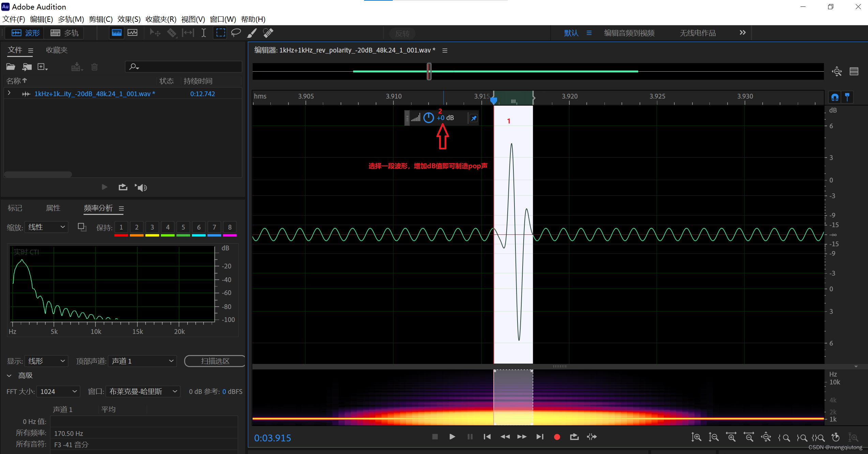
Task: Select the Paintbrush Selection tool
Action: tap(252, 33)
